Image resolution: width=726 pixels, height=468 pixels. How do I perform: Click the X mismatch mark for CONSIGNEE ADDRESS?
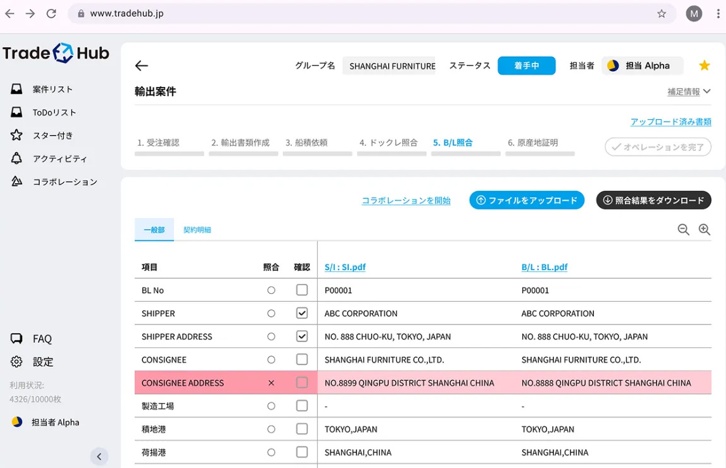pyautogui.click(x=271, y=383)
